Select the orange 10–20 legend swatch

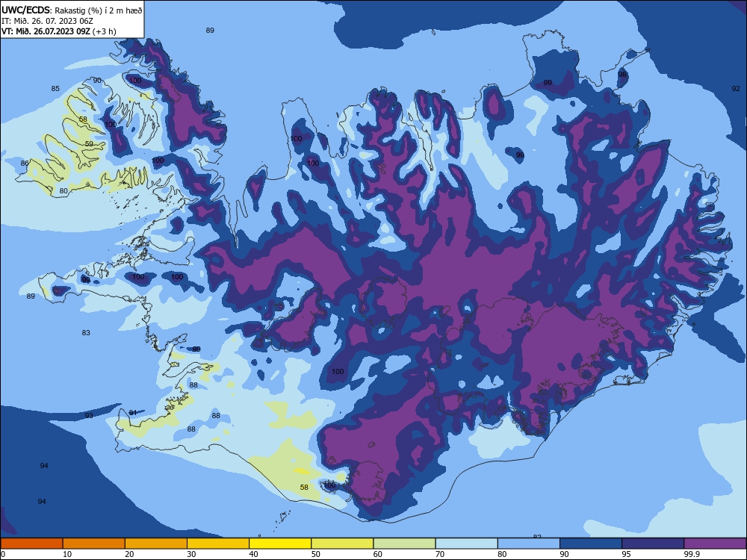click(x=94, y=544)
